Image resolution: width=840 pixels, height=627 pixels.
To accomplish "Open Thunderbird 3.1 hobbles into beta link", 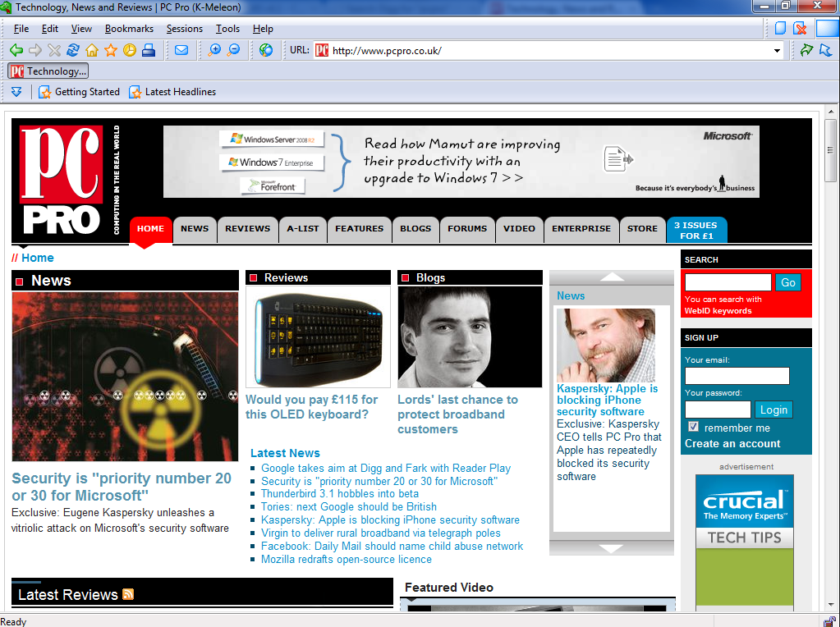I will tap(340, 494).
